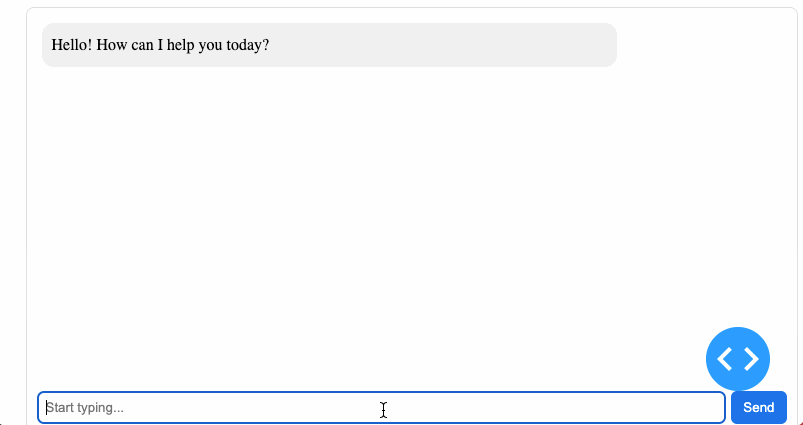Click the "Hello! How can I help you today?" message
Viewport: 803px width, 425px height.
160,45
